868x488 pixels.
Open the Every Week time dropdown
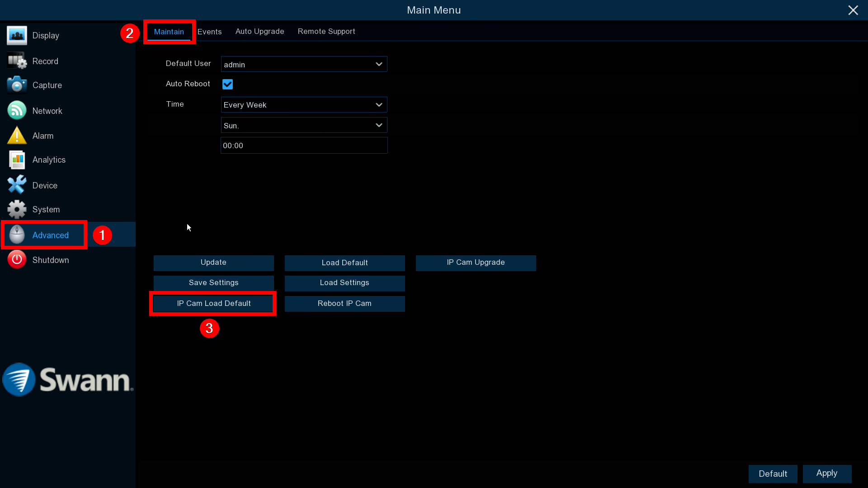[304, 105]
